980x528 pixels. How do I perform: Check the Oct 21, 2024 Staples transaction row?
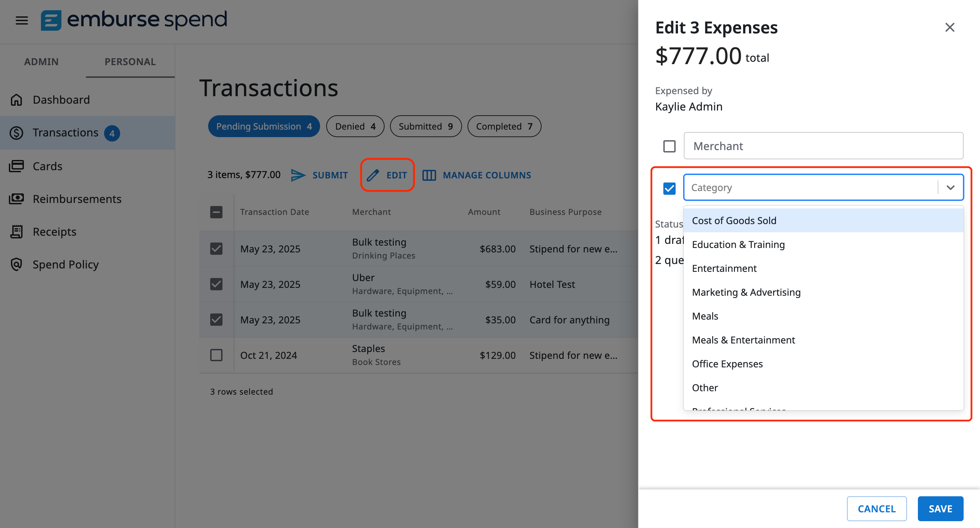coord(216,355)
